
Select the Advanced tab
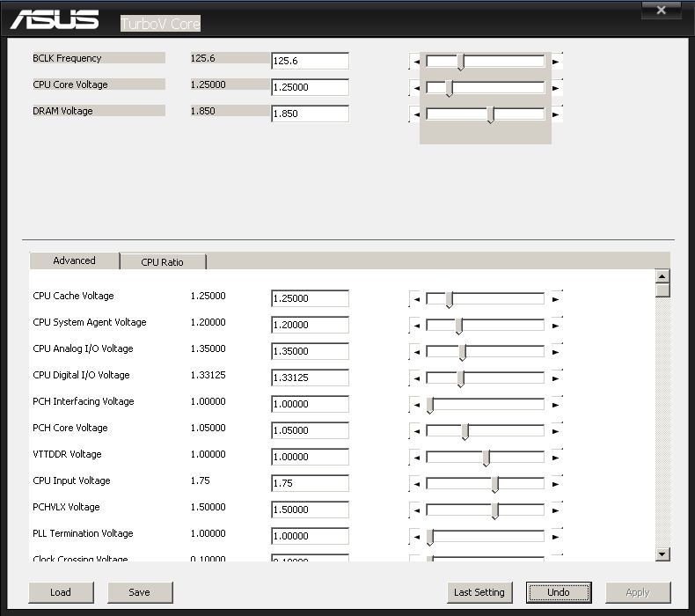[x=75, y=260]
